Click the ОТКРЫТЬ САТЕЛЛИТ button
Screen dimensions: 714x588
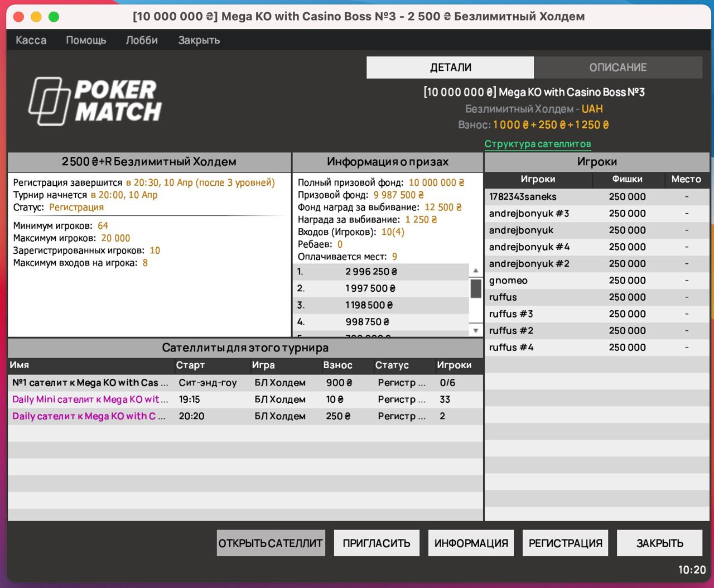coord(271,543)
